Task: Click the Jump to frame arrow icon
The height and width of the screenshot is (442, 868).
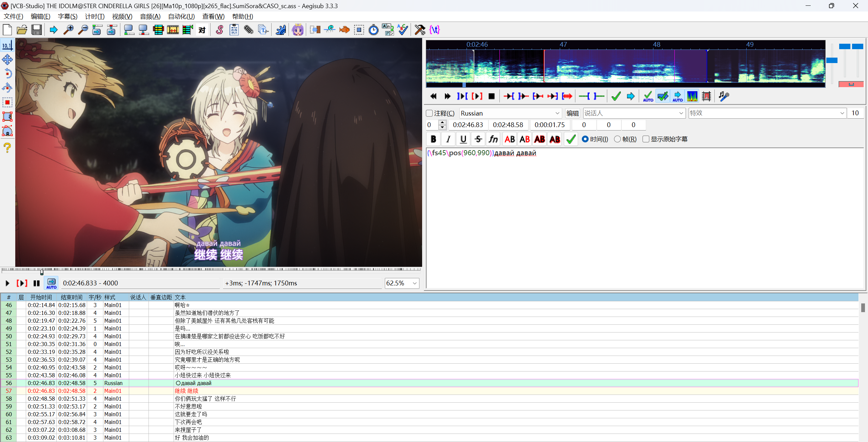Action: tap(54, 30)
